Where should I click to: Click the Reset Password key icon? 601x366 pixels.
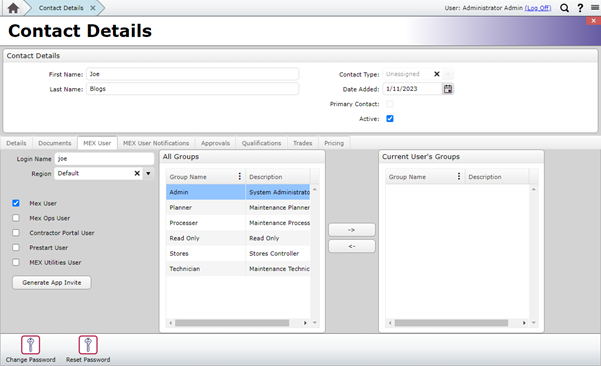[88, 345]
